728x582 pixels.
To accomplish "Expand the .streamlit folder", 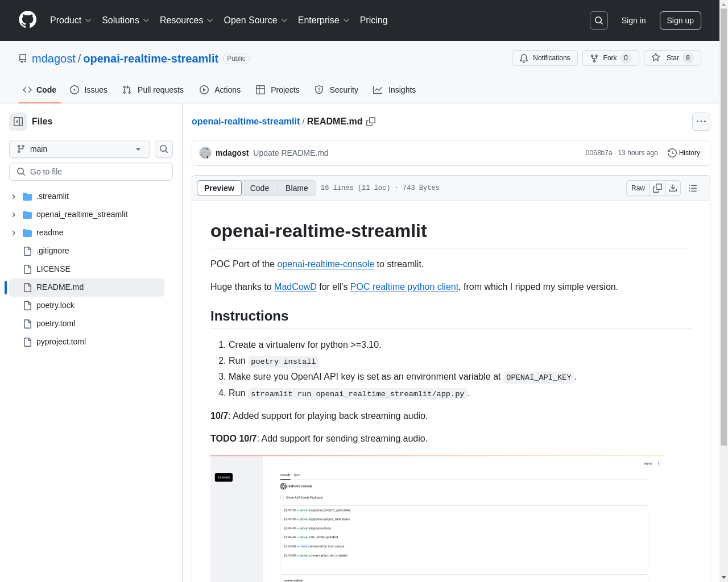I will coord(14,196).
